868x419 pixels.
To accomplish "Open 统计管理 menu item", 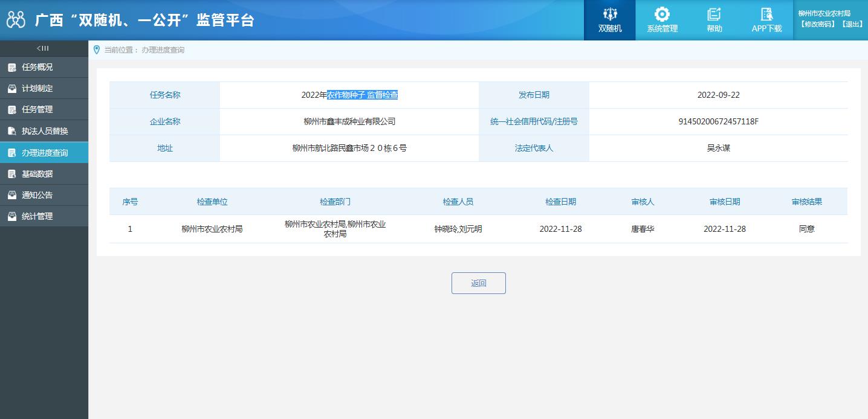I will pos(44,216).
